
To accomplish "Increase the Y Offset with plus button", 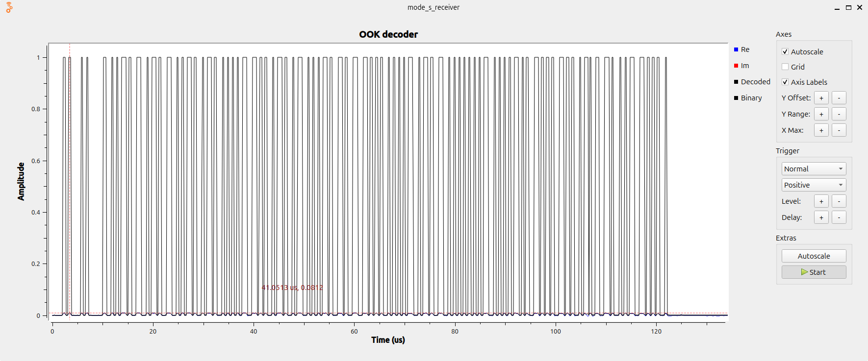I will coord(821,98).
